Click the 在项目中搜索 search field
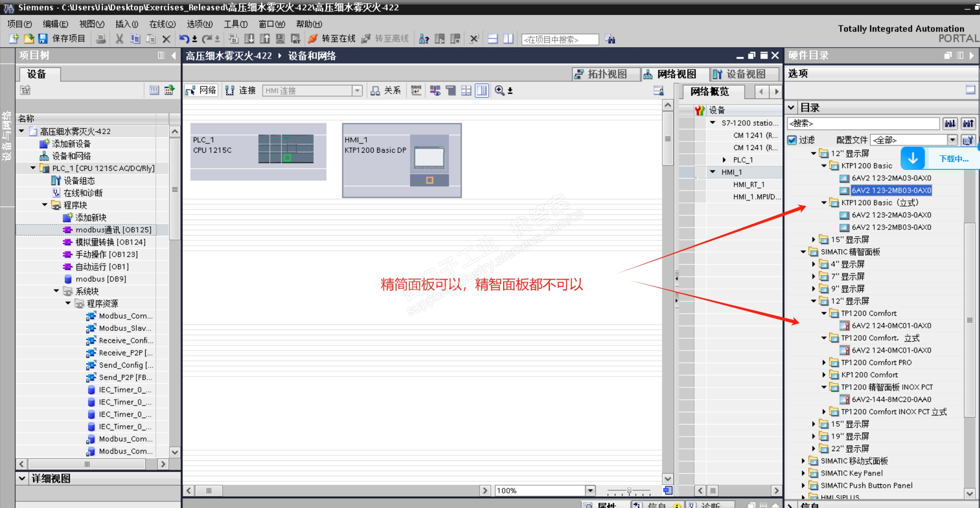This screenshot has height=508, width=980. [x=560, y=39]
